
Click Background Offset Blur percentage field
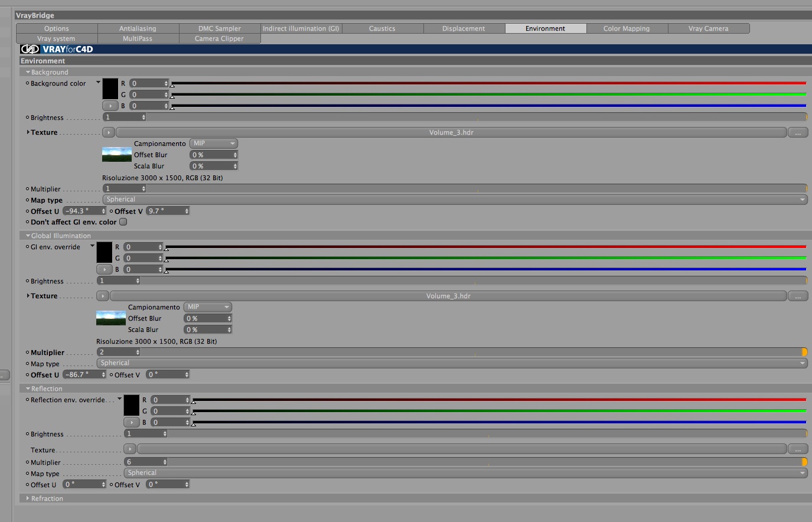(x=214, y=155)
